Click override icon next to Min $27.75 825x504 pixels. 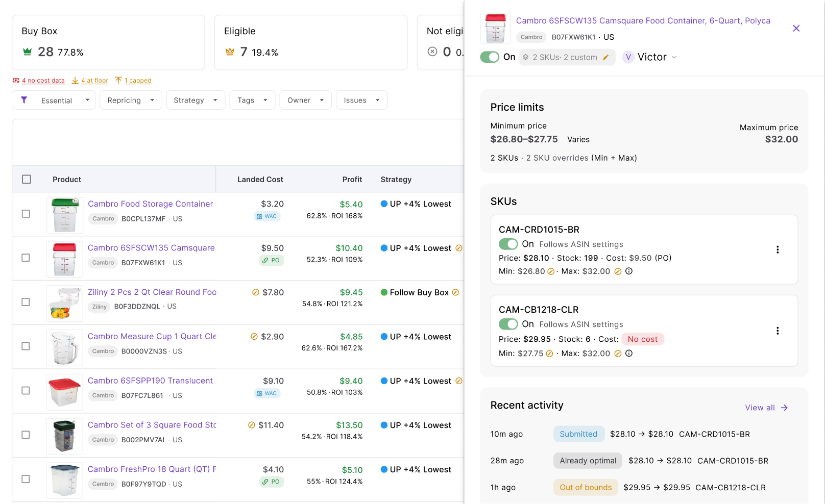click(x=549, y=354)
